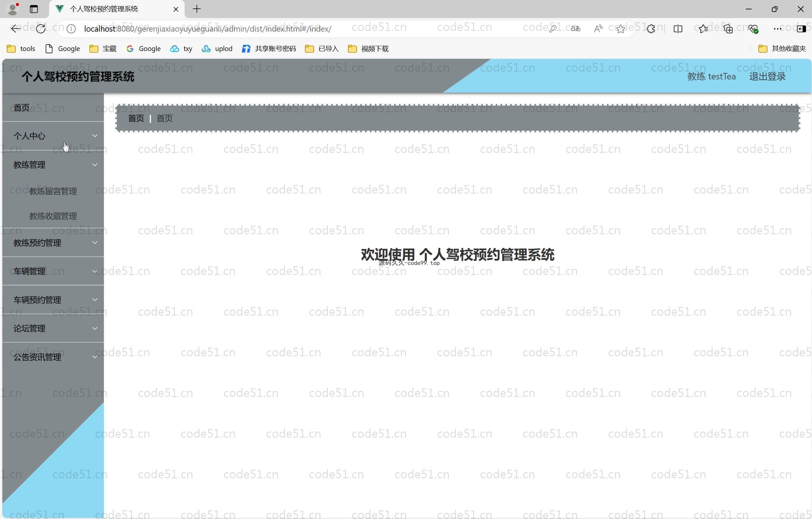Viewport: 812px width, 519px height.
Task: Click the localhost address bar URL
Action: tap(208, 29)
